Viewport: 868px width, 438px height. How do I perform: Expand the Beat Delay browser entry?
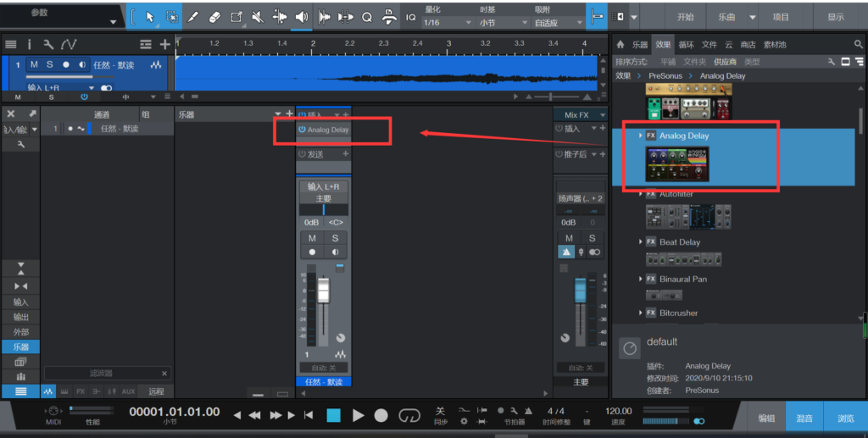click(x=641, y=241)
